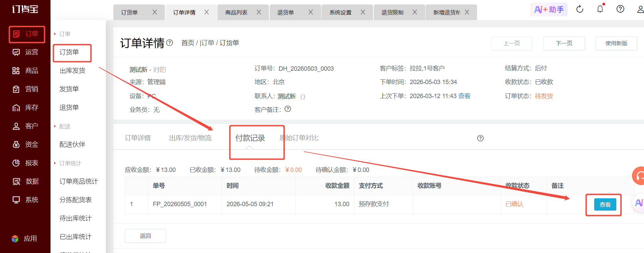Image resolution: width=644 pixels, height=253 pixels.
Task: Open the 营销 sidebar module
Action: [25, 89]
